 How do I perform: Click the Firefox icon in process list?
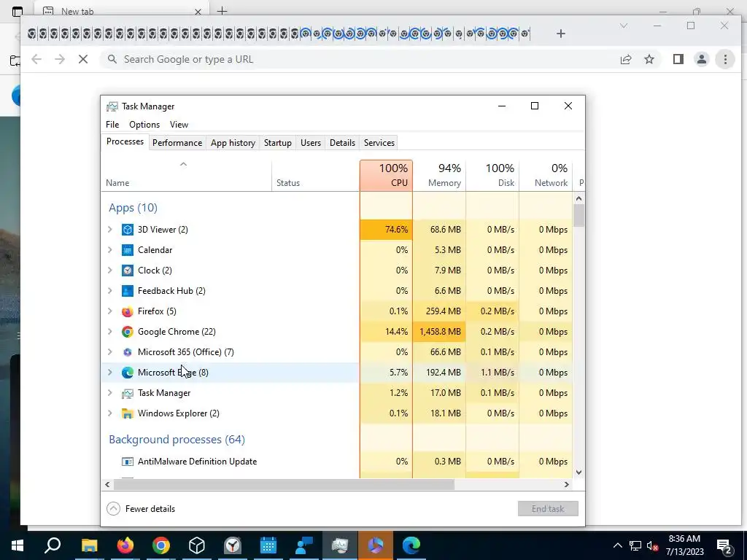click(x=127, y=311)
